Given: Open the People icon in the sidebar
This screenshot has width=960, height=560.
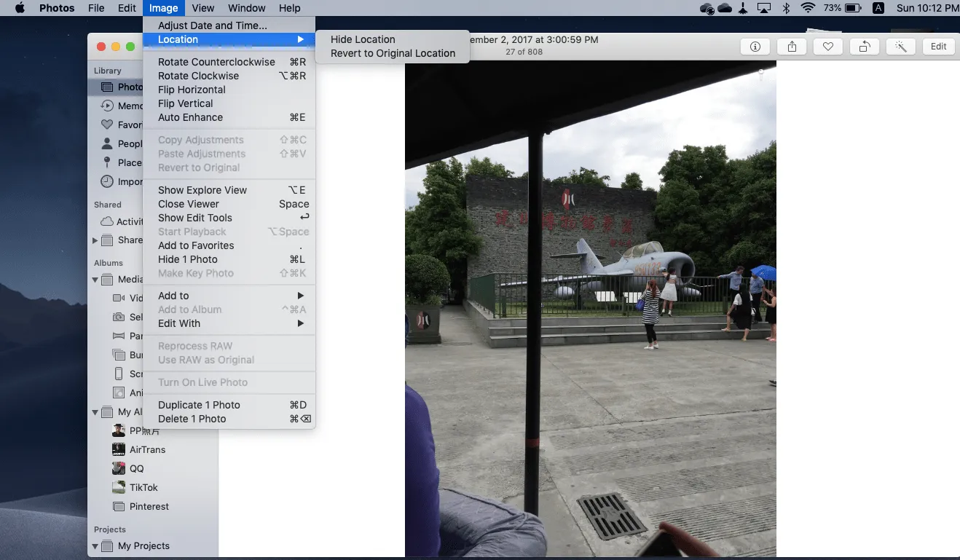Looking at the screenshot, I should pos(107,143).
